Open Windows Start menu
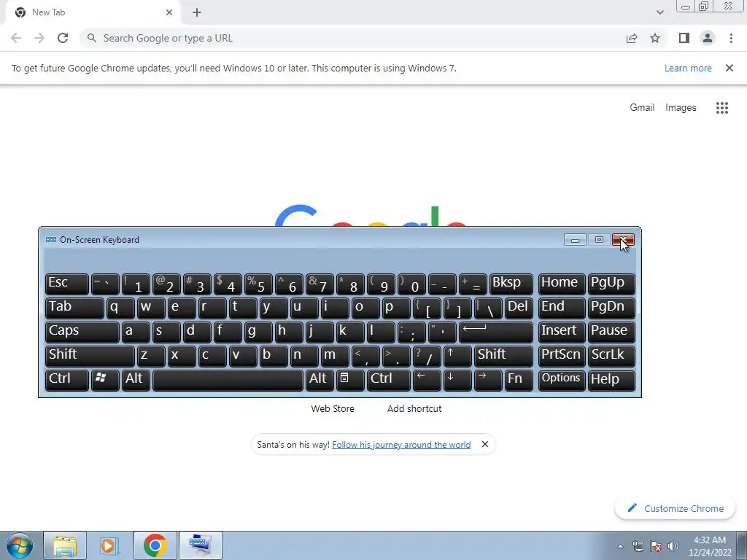Viewport: 747px width, 560px height. pyautogui.click(x=20, y=545)
